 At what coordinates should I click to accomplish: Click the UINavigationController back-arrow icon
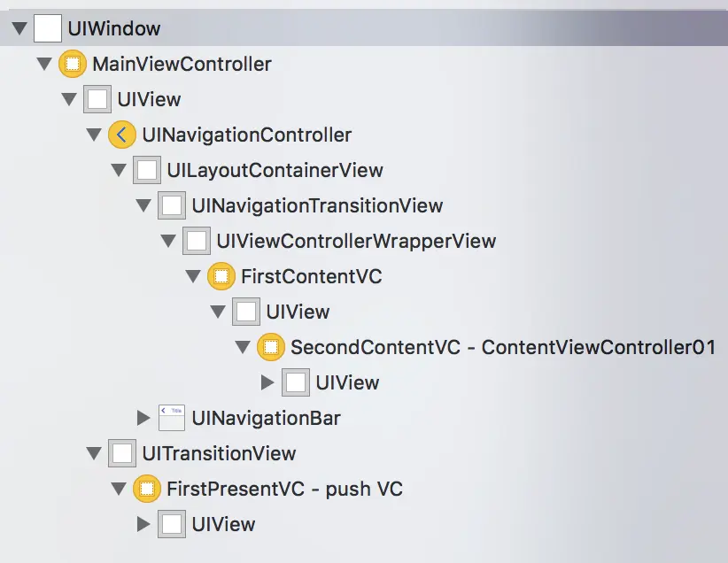pyautogui.click(x=122, y=135)
